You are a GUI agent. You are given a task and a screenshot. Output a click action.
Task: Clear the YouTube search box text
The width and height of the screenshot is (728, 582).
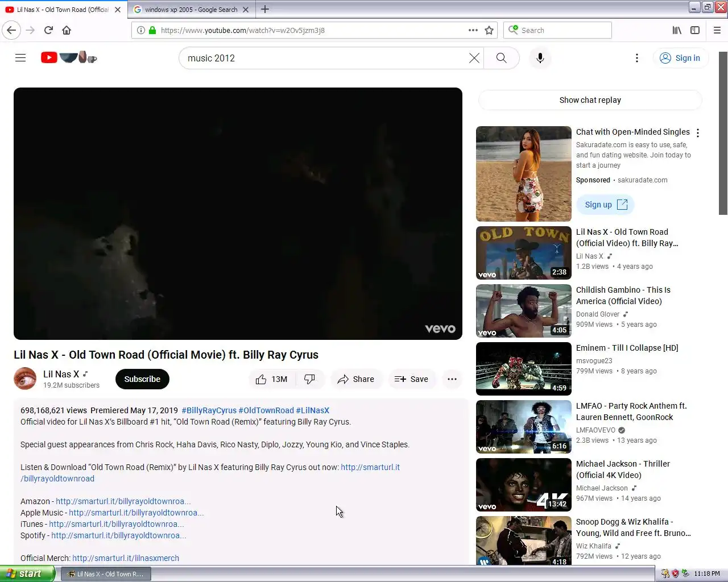click(474, 58)
